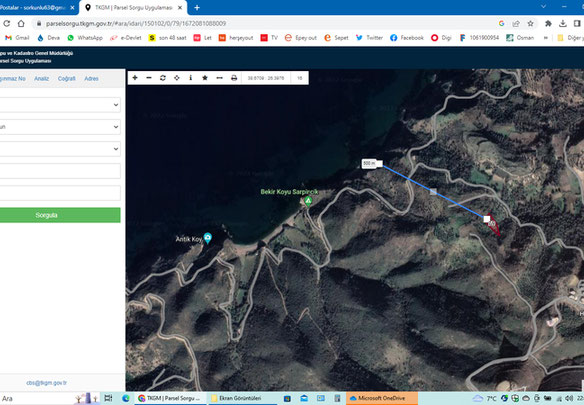The width and height of the screenshot is (584, 405).
Task: Close the Postalar tab
Action: point(72,7)
